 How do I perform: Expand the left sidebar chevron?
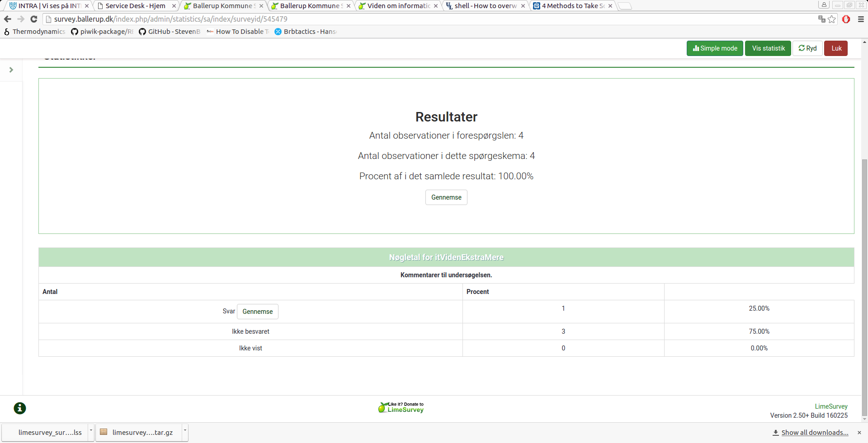11,70
